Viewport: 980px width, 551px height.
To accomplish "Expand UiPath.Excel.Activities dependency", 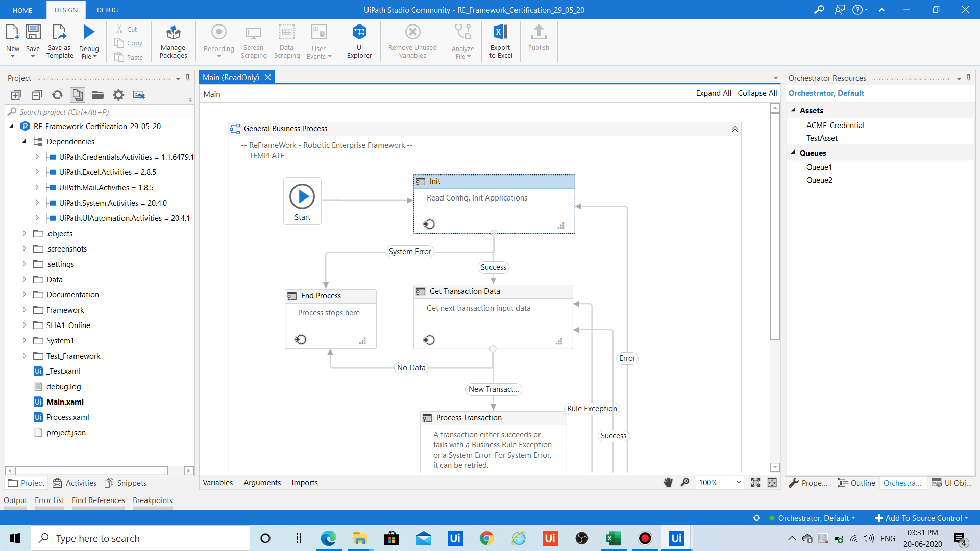I will (x=37, y=172).
